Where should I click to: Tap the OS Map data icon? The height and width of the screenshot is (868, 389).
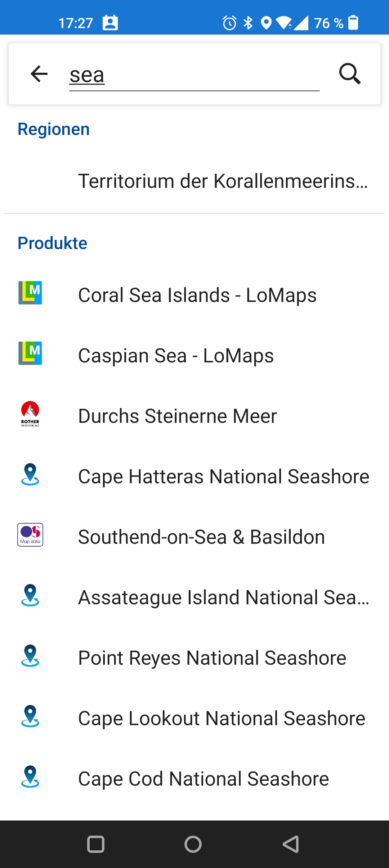[x=30, y=535]
